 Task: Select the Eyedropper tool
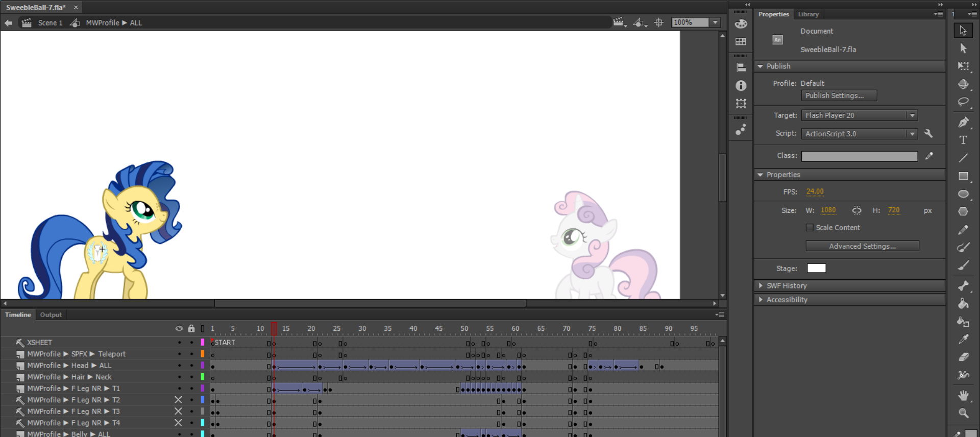[x=963, y=339]
